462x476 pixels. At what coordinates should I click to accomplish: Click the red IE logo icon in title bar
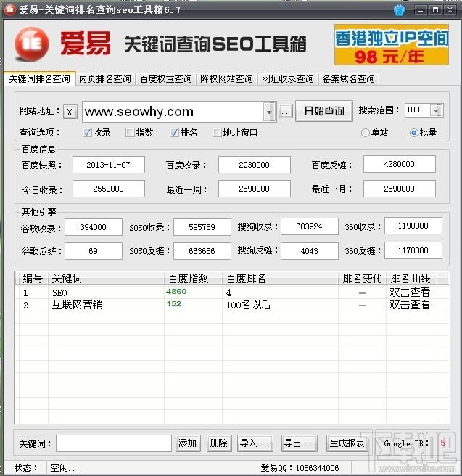tap(9, 9)
